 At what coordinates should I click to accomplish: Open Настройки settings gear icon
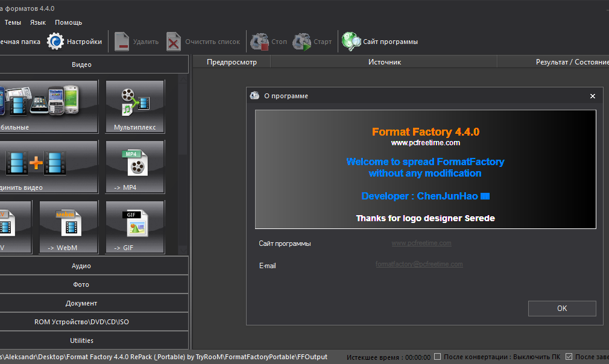(55, 42)
